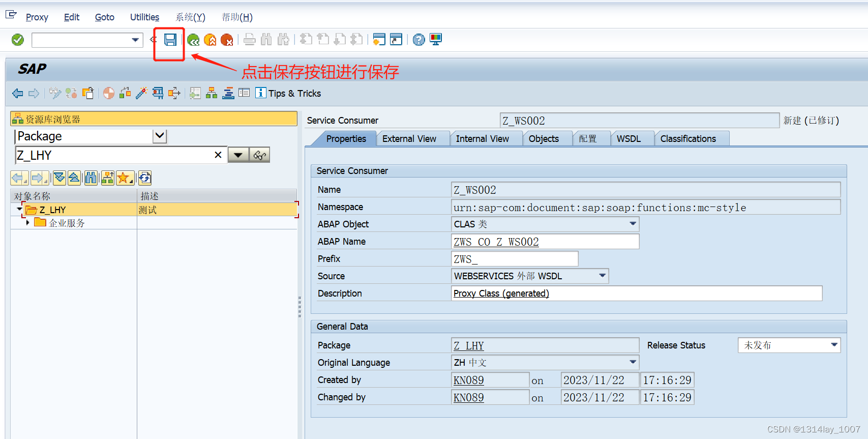
Task: Click the orange Exit icon
Action: (x=210, y=40)
